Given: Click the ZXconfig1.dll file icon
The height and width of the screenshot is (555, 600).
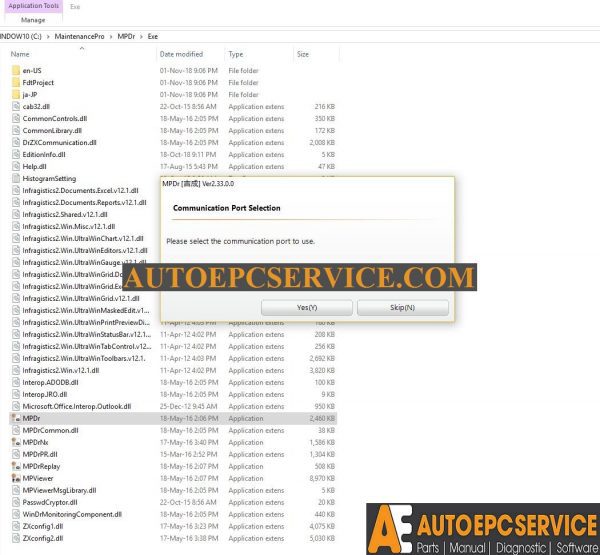Looking at the screenshot, I should [16, 526].
